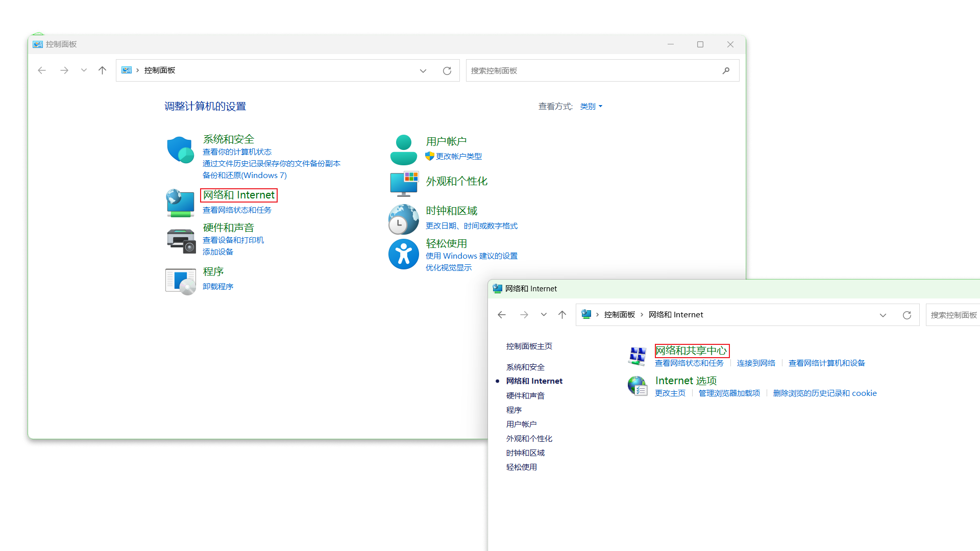Click the 网络和共享中心 network icon

[637, 356]
